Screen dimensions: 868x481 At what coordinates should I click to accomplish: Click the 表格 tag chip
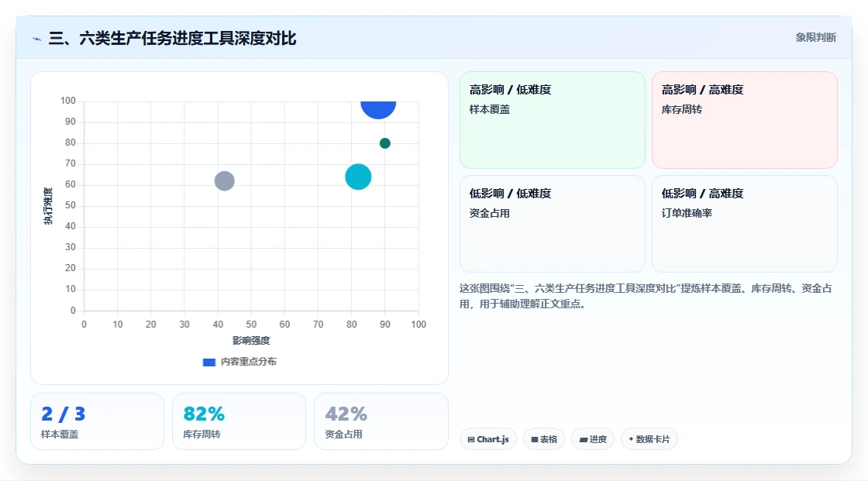544,439
